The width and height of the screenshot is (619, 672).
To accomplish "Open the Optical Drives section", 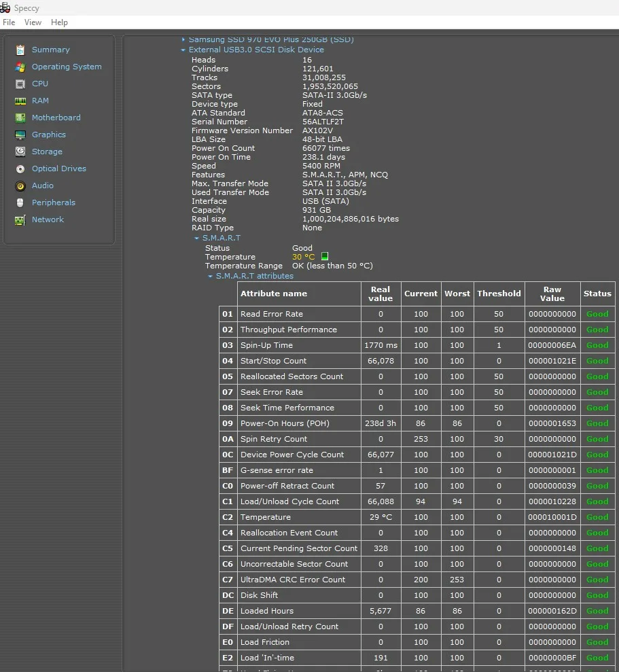I will [x=59, y=169].
